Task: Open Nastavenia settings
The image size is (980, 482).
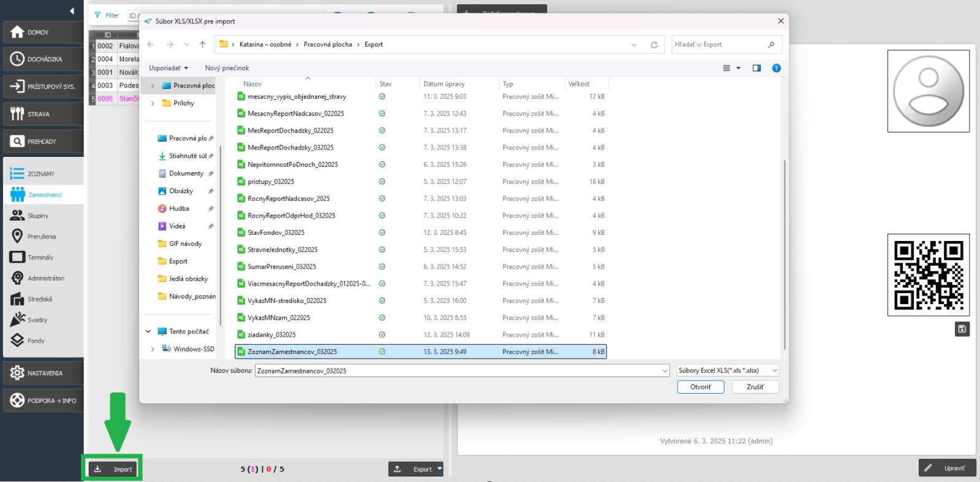Action: coord(42,373)
